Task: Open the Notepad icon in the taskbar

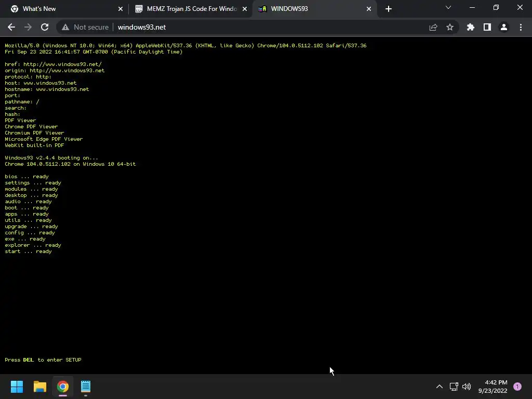Action: point(86,387)
